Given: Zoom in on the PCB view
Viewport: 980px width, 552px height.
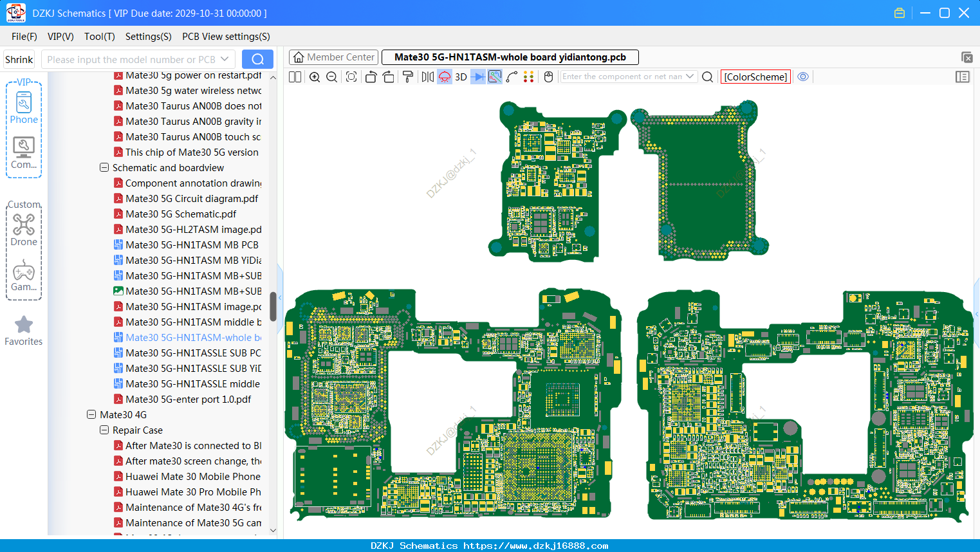Looking at the screenshot, I should 315,77.
